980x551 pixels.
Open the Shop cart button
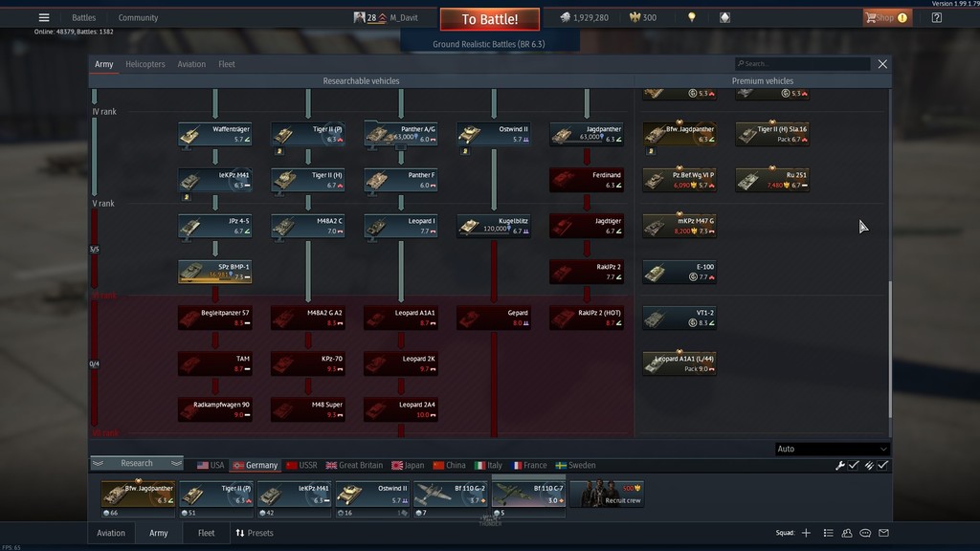886,17
